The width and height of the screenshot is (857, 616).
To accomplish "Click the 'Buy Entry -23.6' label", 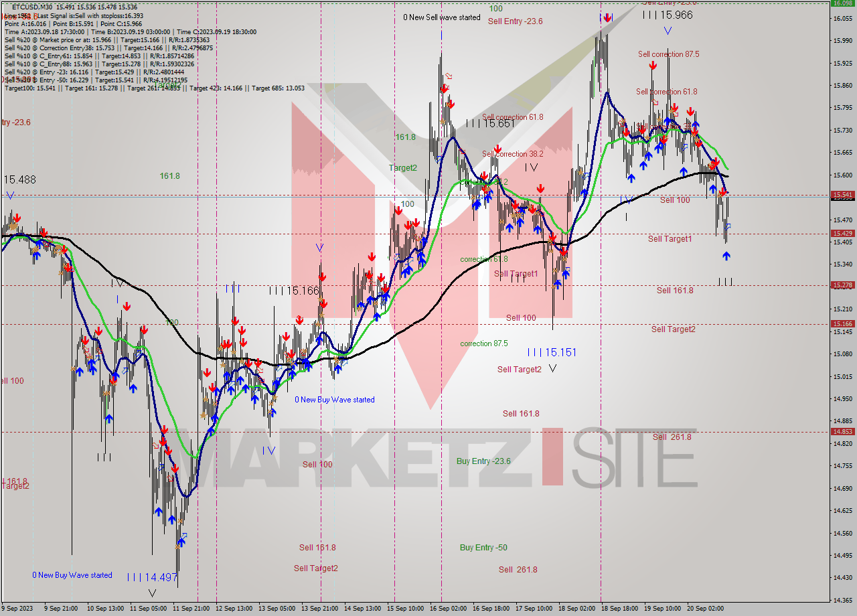I will tap(483, 461).
